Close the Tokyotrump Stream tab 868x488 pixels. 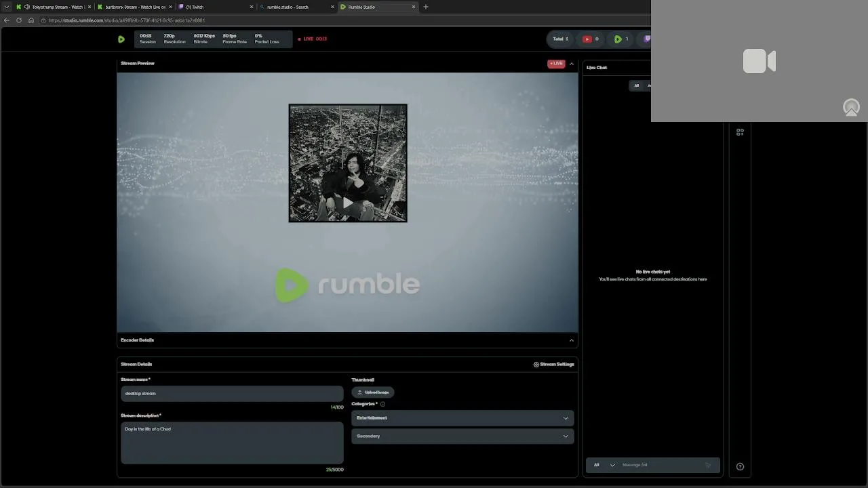click(x=89, y=7)
